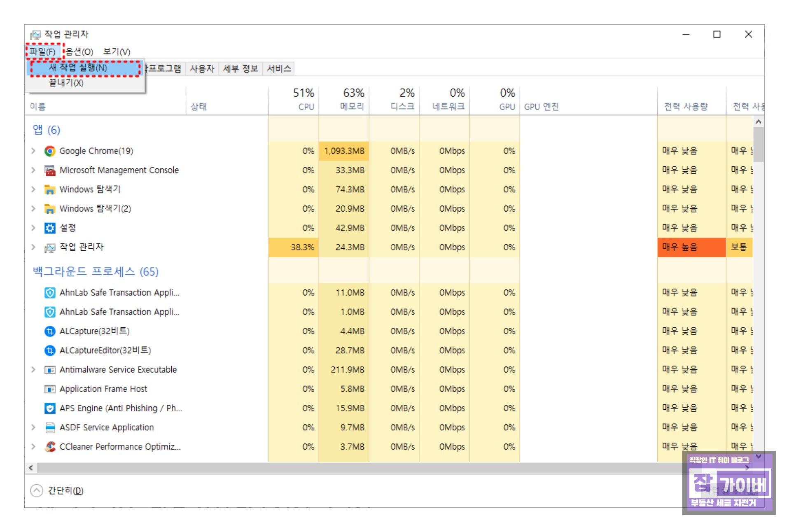Switch to the 서비스 tab
Viewport: 789px width, 532px height.
[279, 69]
